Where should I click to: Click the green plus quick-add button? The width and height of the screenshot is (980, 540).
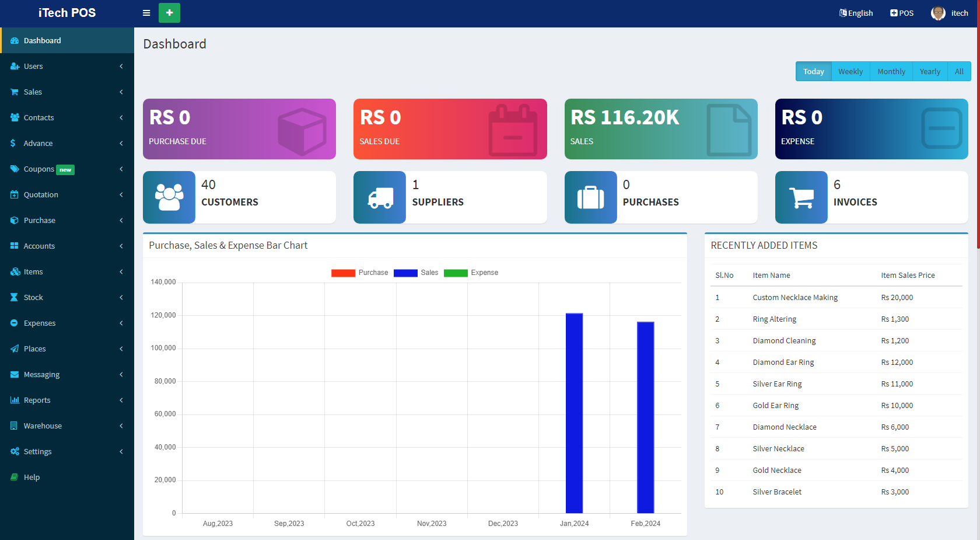click(x=169, y=13)
